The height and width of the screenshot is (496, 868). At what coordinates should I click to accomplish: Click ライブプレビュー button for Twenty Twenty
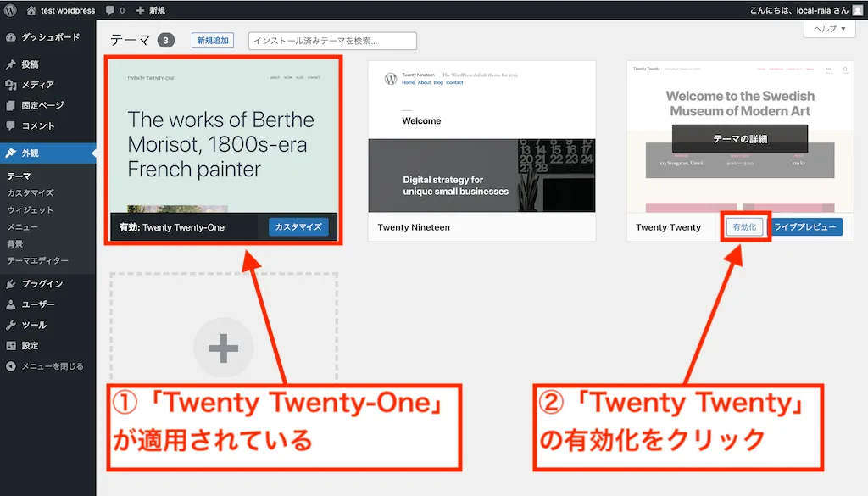pyautogui.click(x=805, y=227)
